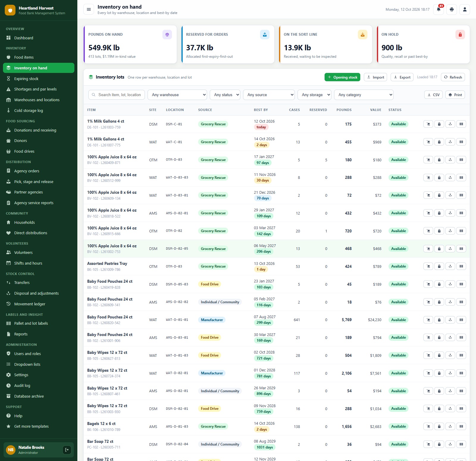This screenshot has height=461, width=476.
Task: Open the Any storage dropdown
Action: pos(314,95)
